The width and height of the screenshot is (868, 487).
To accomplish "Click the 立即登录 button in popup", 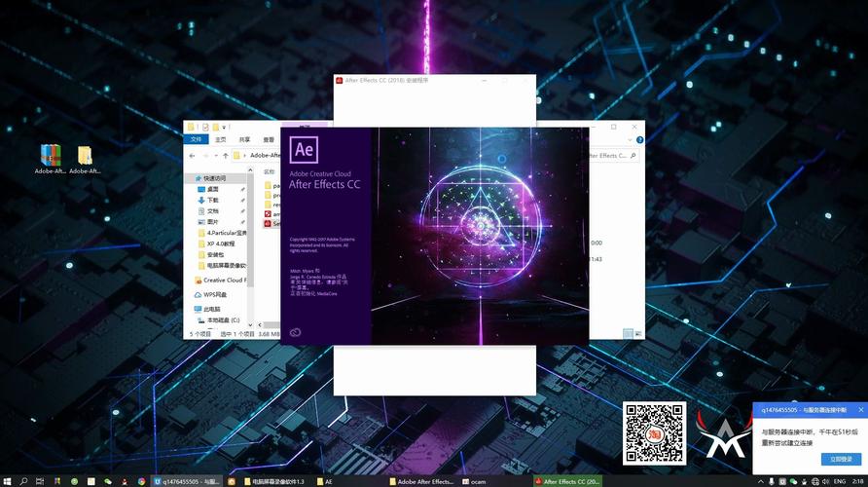I will [x=841, y=460].
